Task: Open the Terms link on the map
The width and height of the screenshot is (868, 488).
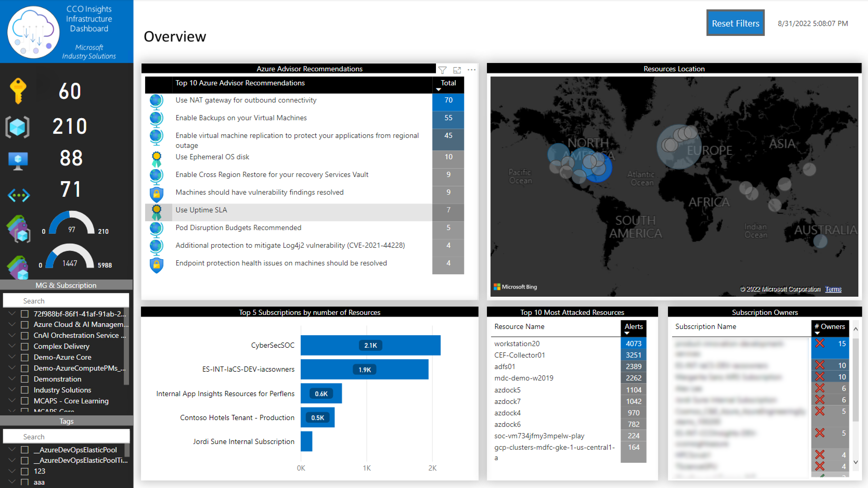Action: click(x=833, y=289)
